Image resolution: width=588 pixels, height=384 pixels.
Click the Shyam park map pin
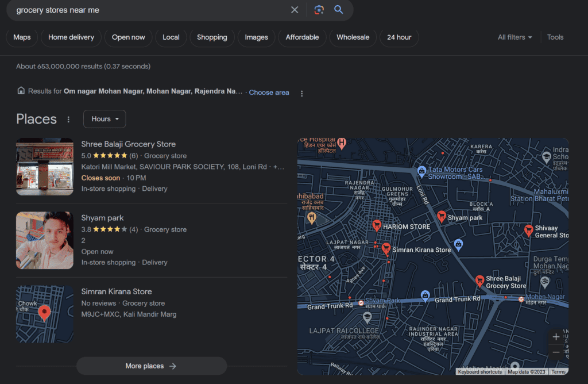[442, 217]
